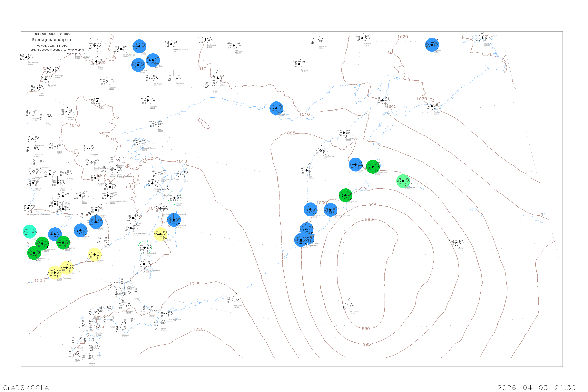Click the dashed green circle at Ilyinsky
The image size is (588, 392).
pyautogui.click(x=144, y=248)
